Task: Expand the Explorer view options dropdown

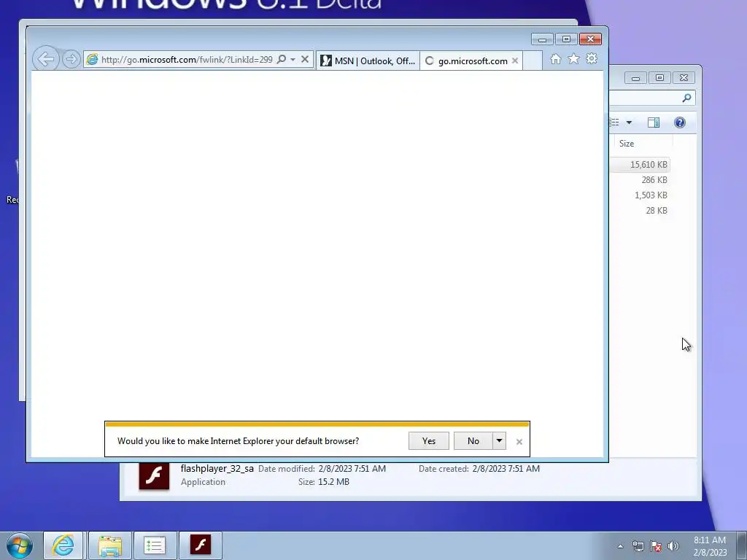Action: click(629, 122)
